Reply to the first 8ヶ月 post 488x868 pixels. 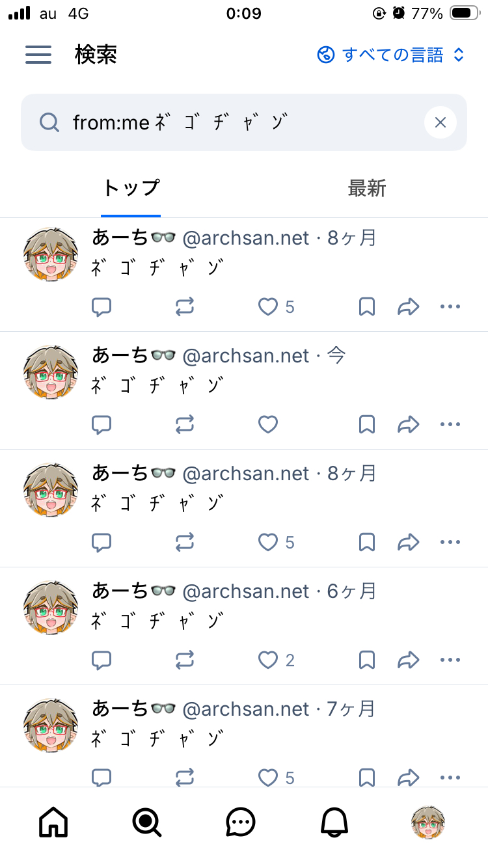tap(102, 307)
